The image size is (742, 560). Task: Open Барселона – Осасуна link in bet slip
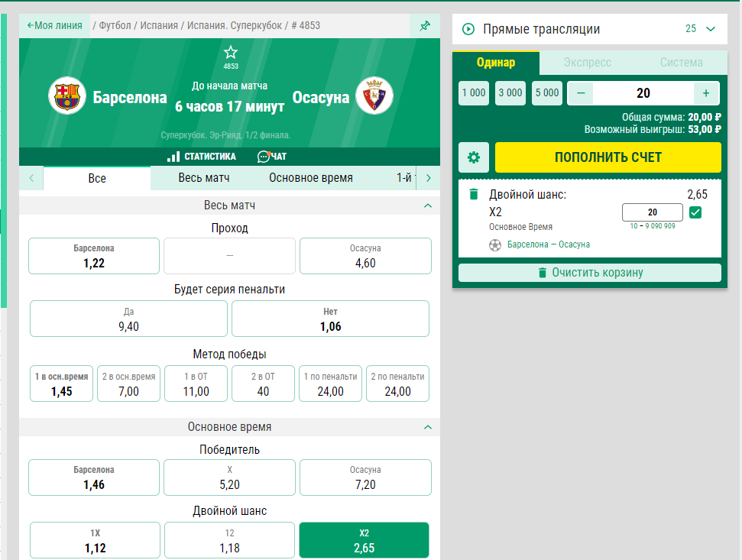(549, 244)
